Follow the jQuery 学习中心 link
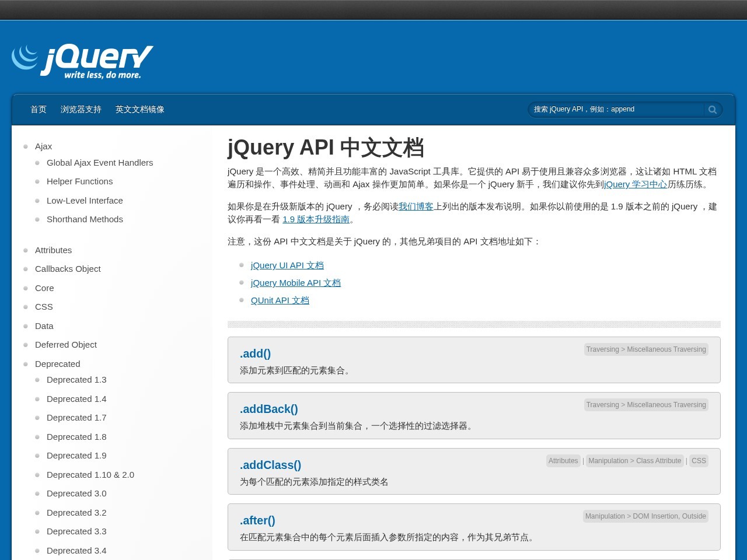This screenshot has height=560, width=747. 636,184
